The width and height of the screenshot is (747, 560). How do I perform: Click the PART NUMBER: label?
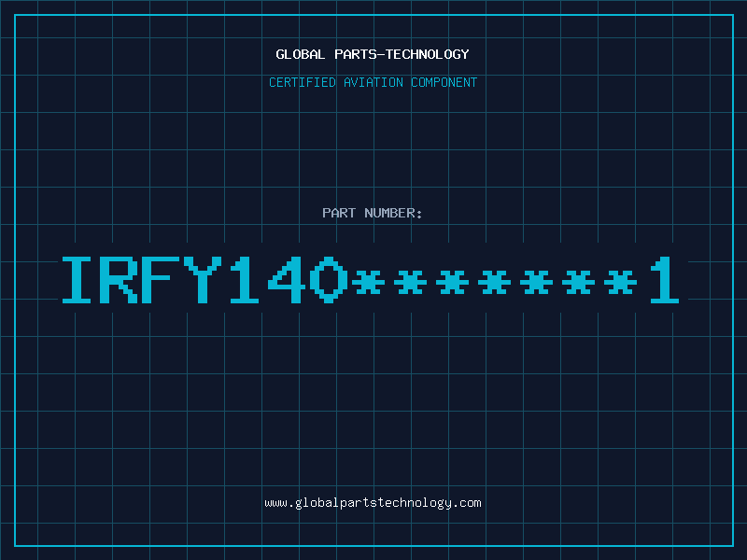(373, 213)
